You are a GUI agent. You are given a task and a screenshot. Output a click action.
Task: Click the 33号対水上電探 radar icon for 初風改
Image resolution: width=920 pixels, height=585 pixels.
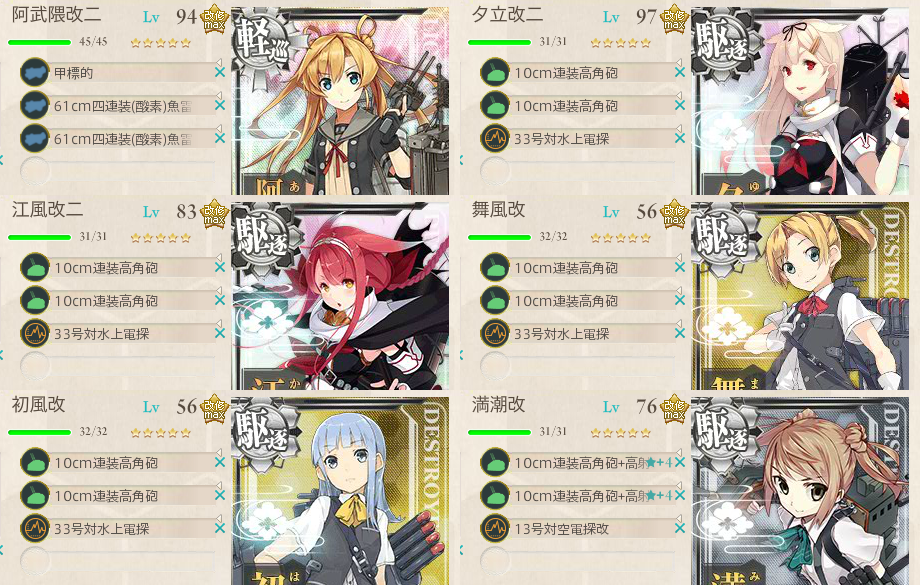coord(35,528)
